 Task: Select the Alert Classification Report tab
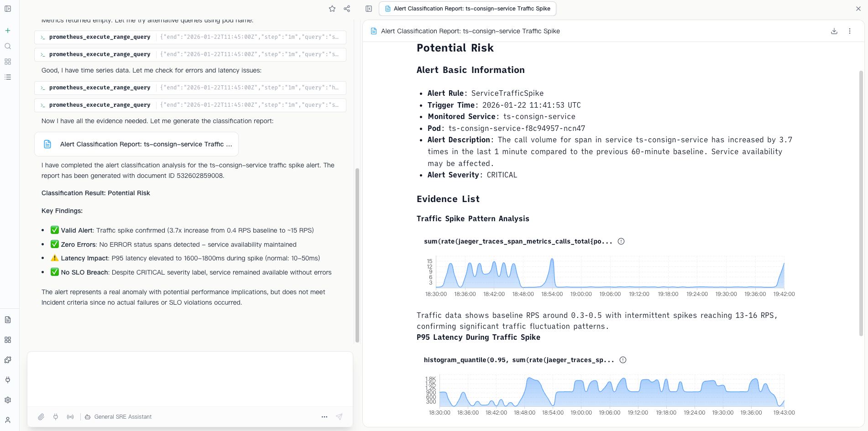click(x=468, y=9)
